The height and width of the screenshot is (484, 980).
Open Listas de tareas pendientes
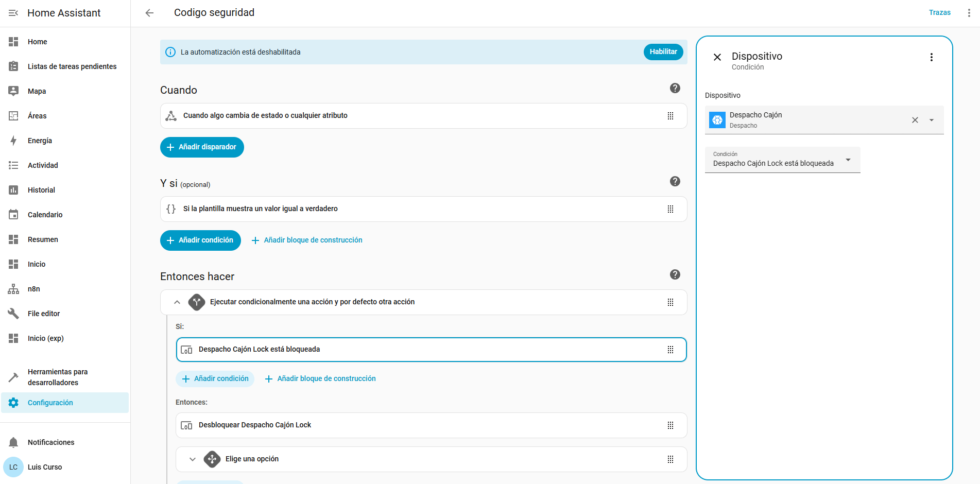(65, 66)
